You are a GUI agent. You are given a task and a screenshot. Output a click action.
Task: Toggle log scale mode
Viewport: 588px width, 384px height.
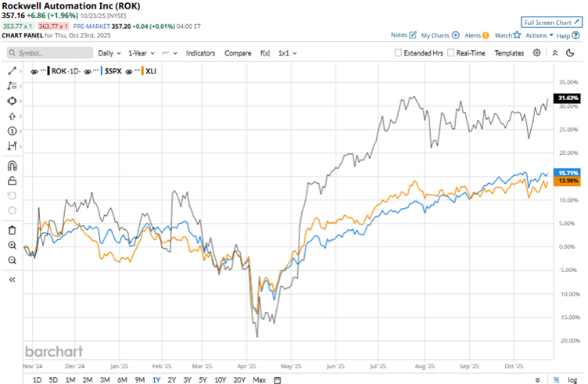click(x=572, y=380)
